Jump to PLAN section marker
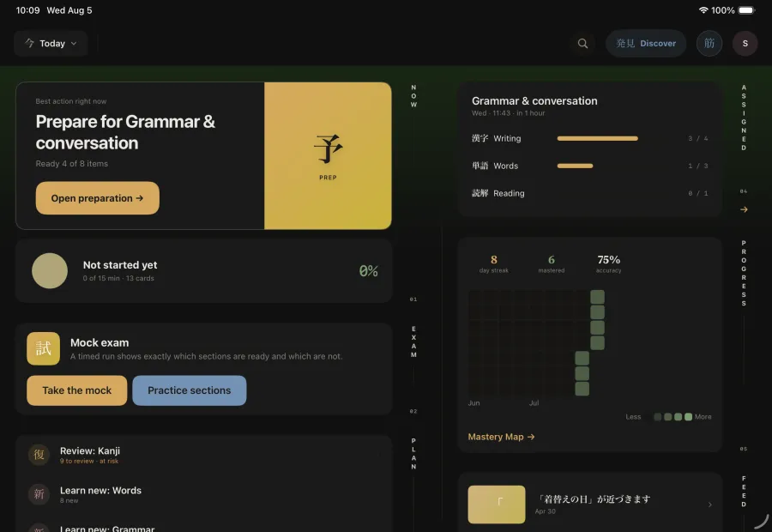This screenshot has width=772, height=532. coord(413,454)
